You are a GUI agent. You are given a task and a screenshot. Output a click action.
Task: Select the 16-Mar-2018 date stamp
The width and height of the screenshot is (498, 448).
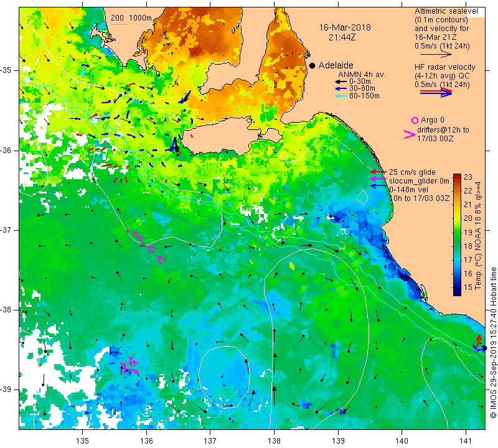(x=345, y=27)
